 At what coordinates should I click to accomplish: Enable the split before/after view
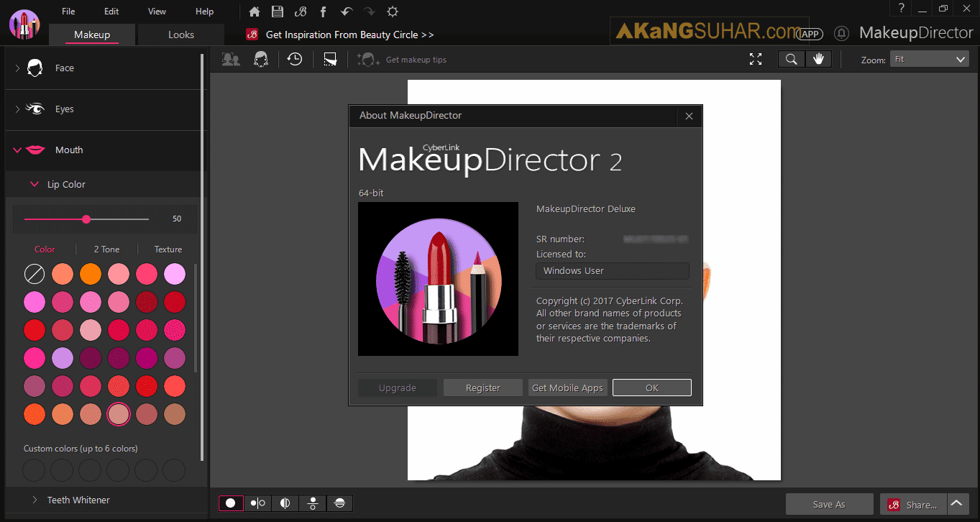(x=284, y=503)
